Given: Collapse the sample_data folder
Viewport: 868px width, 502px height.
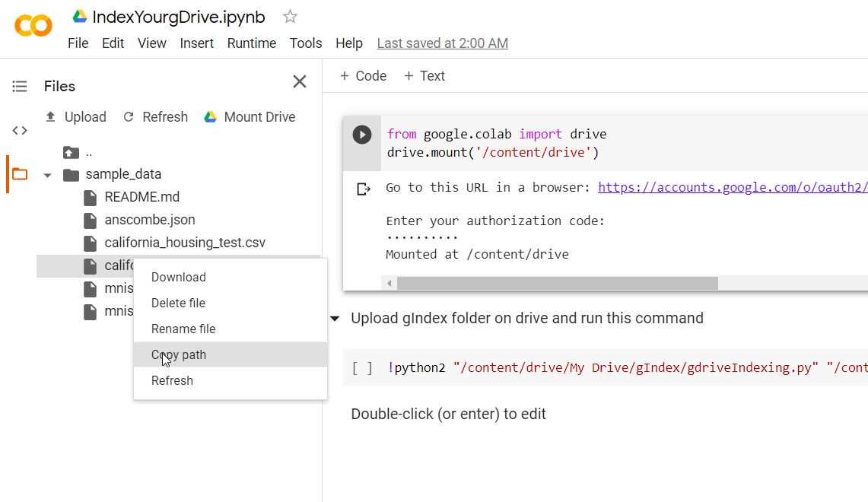Looking at the screenshot, I should (x=48, y=175).
